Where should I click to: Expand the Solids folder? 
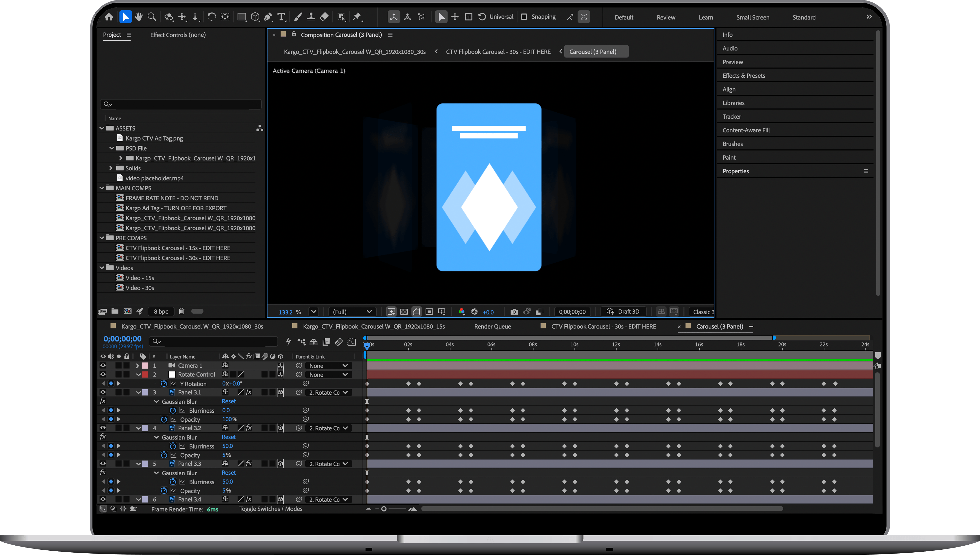(x=111, y=168)
